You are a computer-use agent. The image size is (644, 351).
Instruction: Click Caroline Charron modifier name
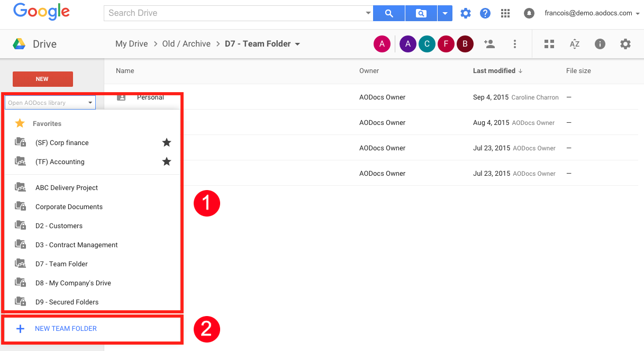pyautogui.click(x=535, y=97)
